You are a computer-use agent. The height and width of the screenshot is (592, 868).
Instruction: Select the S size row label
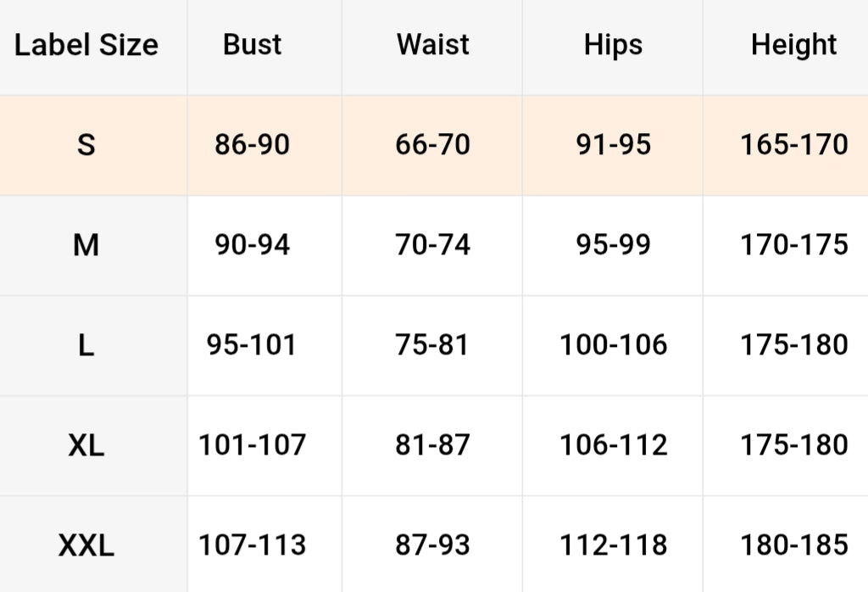tap(86, 145)
